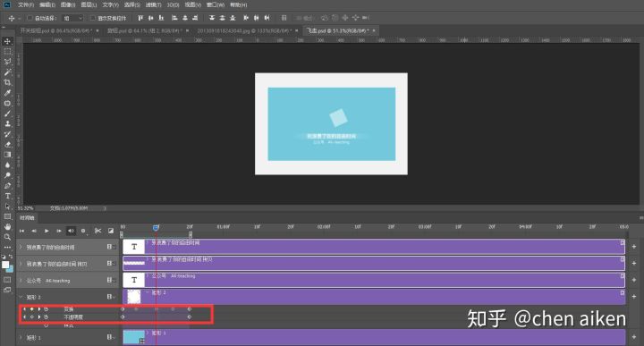
Task: Select the Brush tool
Action: pyautogui.click(x=7, y=114)
